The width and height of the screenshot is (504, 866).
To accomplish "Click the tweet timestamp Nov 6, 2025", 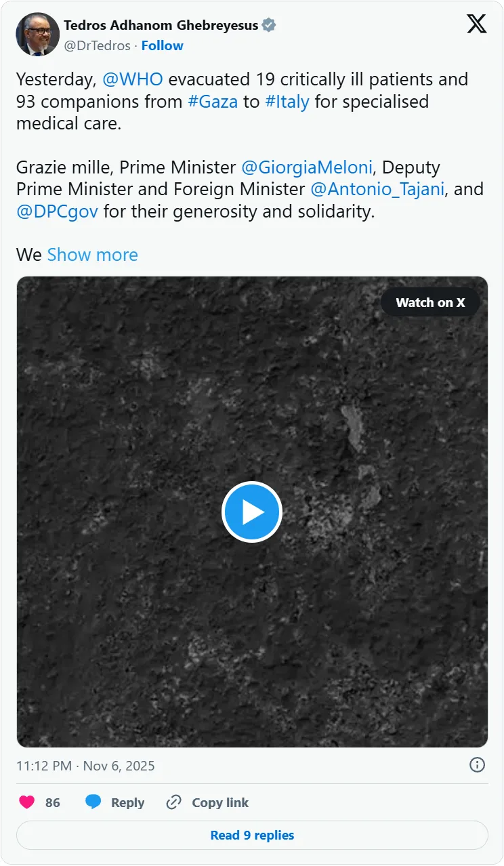I will tap(85, 766).
